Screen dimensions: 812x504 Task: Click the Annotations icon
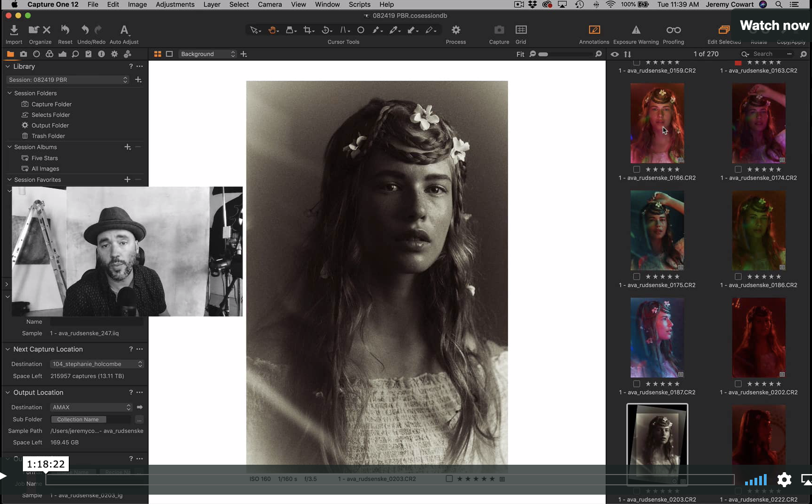click(594, 30)
